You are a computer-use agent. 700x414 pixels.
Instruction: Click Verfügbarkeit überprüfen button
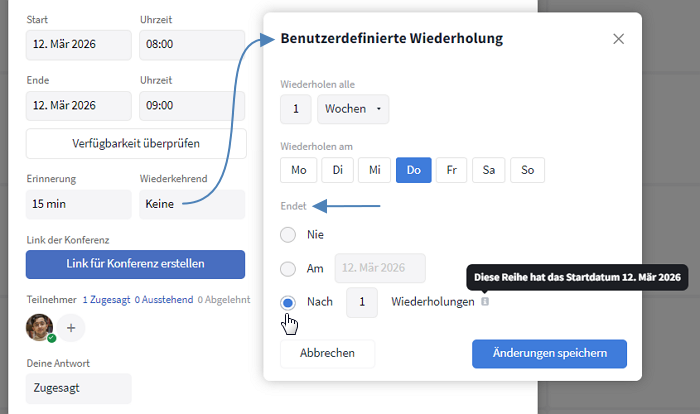(x=136, y=144)
